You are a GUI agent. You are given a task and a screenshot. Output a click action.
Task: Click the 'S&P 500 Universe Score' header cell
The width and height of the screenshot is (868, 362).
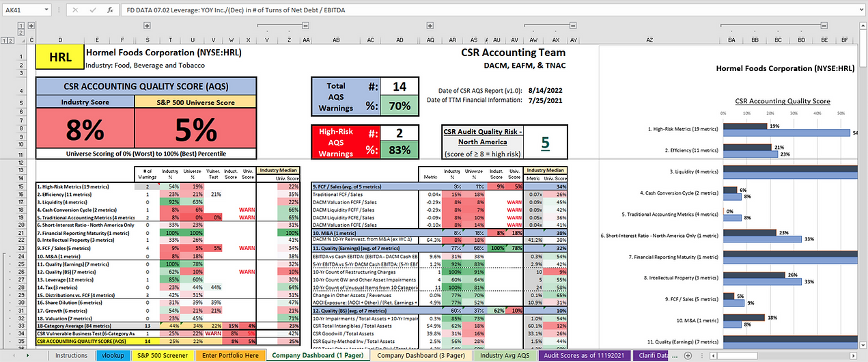[x=196, y=102]
